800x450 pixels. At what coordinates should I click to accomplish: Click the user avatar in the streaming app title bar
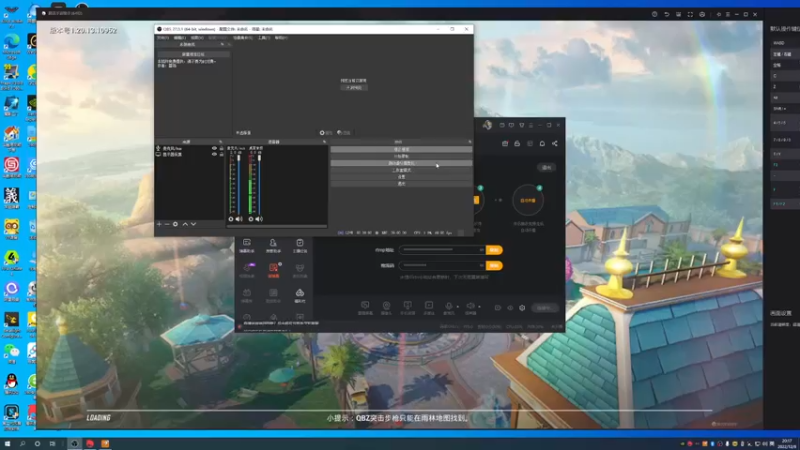click(488, 125)
